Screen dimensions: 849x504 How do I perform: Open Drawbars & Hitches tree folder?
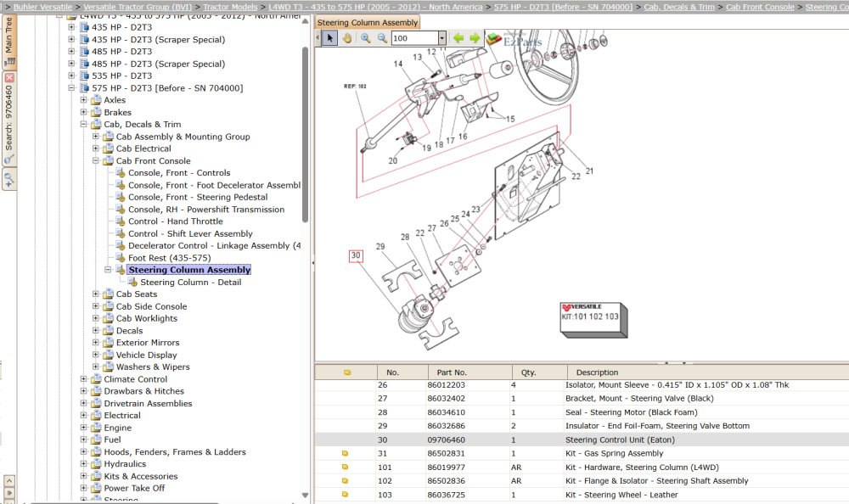[144, 391]
